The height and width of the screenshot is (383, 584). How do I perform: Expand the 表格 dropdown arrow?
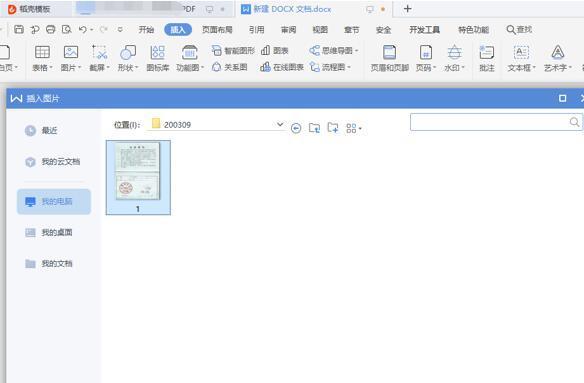51,67
